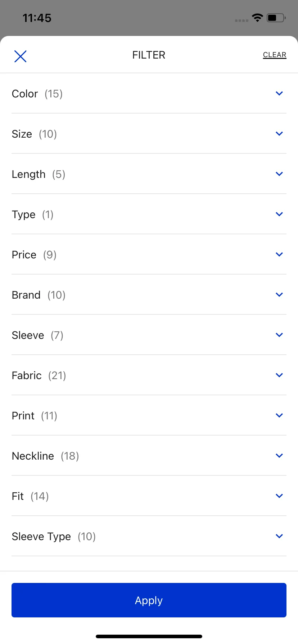Open the Fit filter chevron
298x644 pixels.
click(279, 496)
